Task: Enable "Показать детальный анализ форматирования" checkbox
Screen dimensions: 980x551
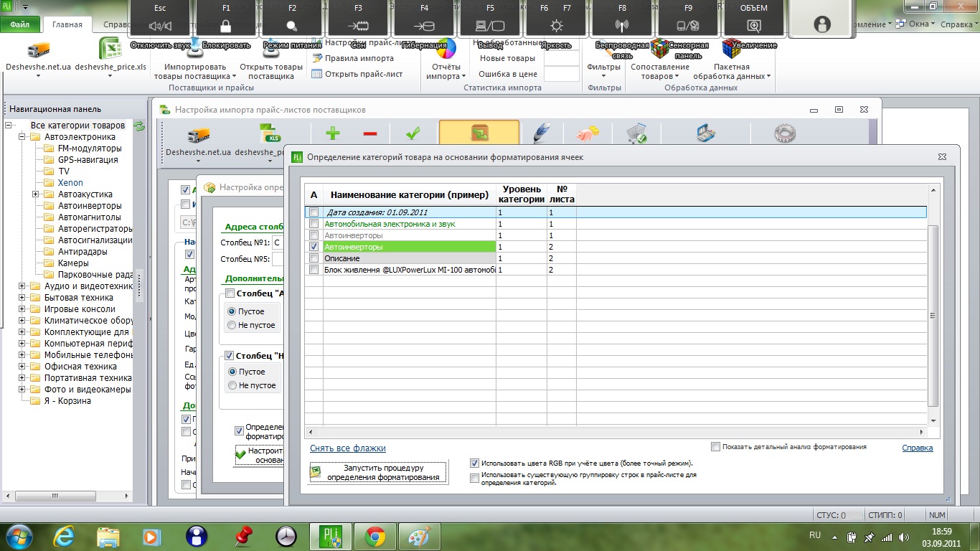Action: click(715, 447)
